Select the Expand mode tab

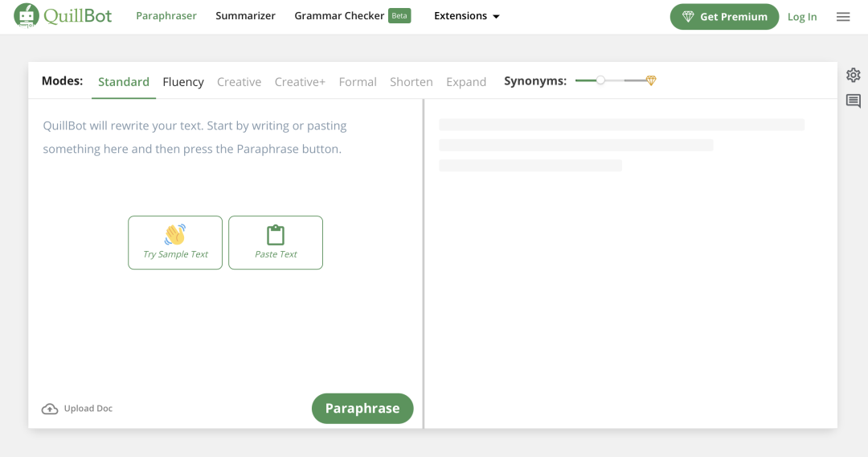click(466, 82)
